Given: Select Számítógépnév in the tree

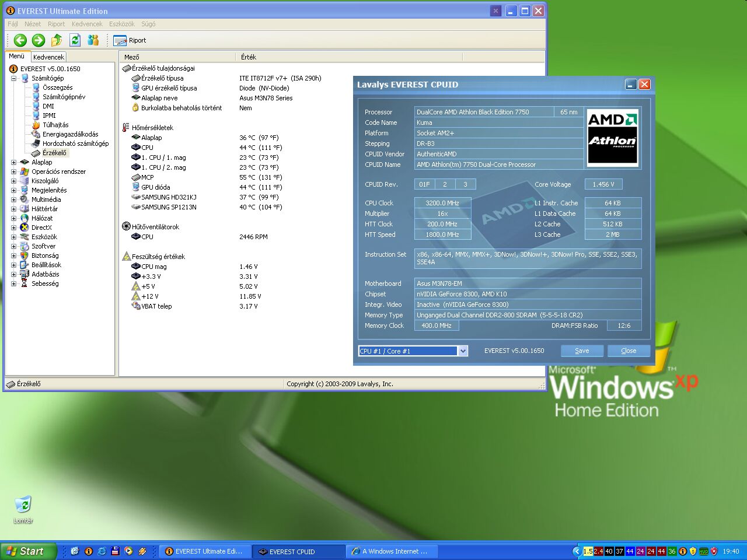Looking at the screenshot, I should [64, 97].
